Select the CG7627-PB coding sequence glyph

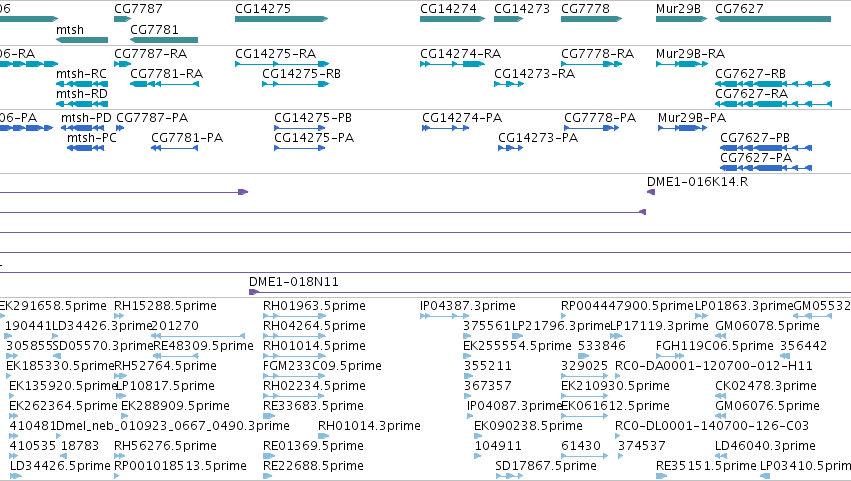766,148
